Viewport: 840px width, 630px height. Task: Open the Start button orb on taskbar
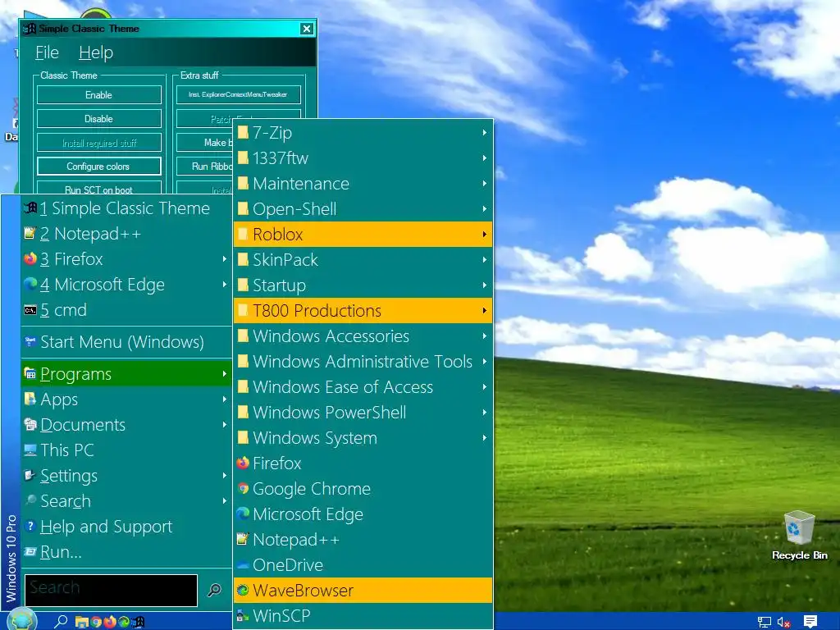(x=22, y=620)
